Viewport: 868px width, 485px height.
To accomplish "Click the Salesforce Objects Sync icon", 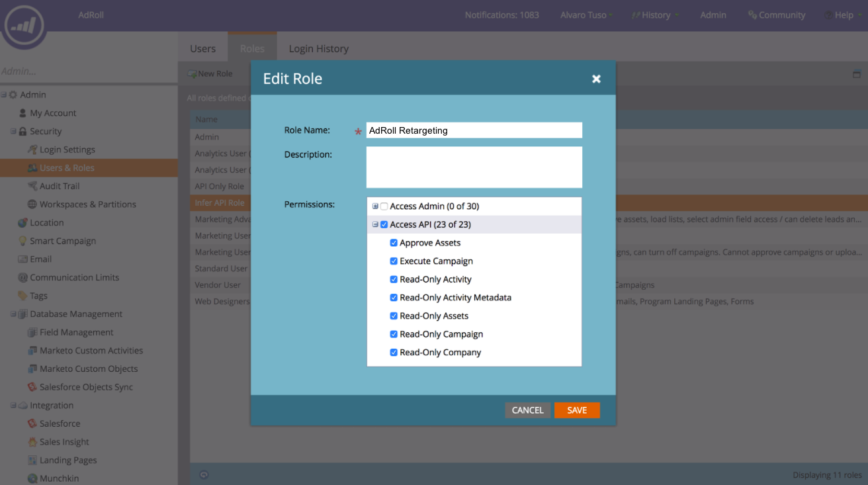I will point(32,387).
